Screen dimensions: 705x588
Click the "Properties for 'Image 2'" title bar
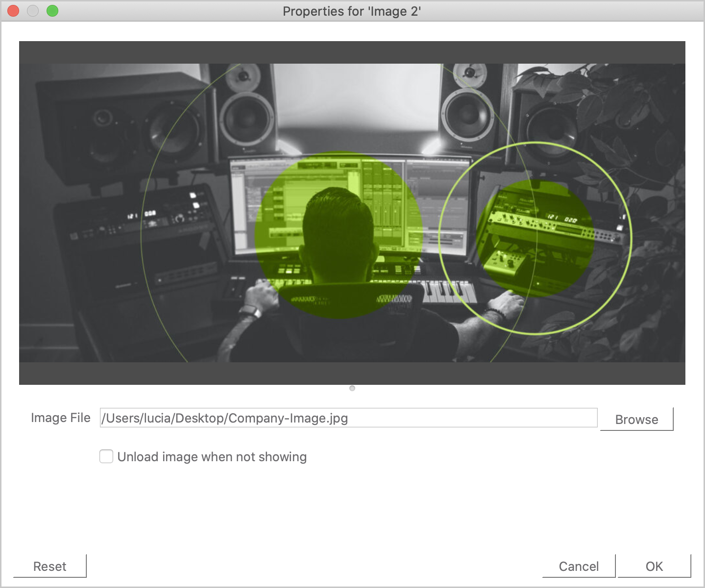click(x=352, y=11)
